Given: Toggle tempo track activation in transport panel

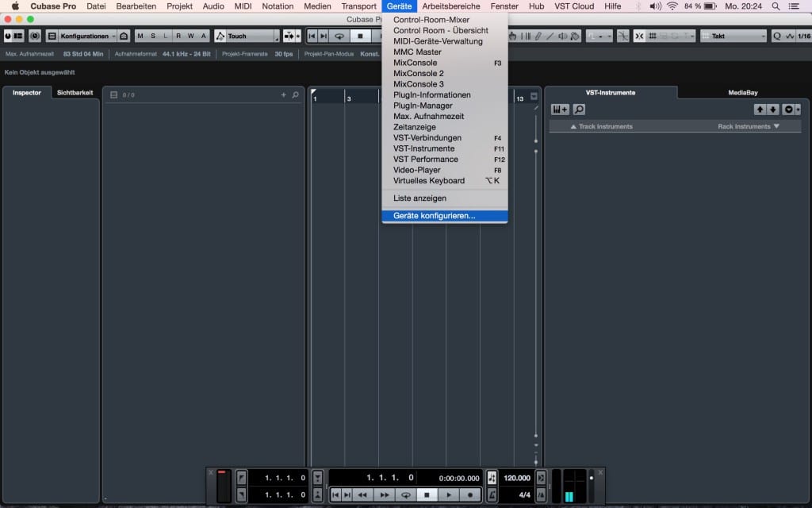Looking at the screenshot, I should 492,478.
